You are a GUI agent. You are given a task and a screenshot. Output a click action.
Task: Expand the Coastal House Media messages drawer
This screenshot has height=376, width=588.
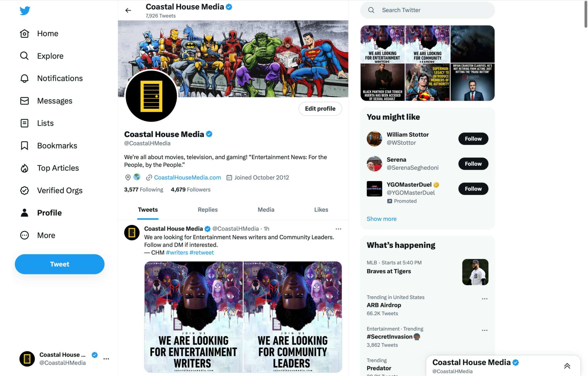(567, 366)
